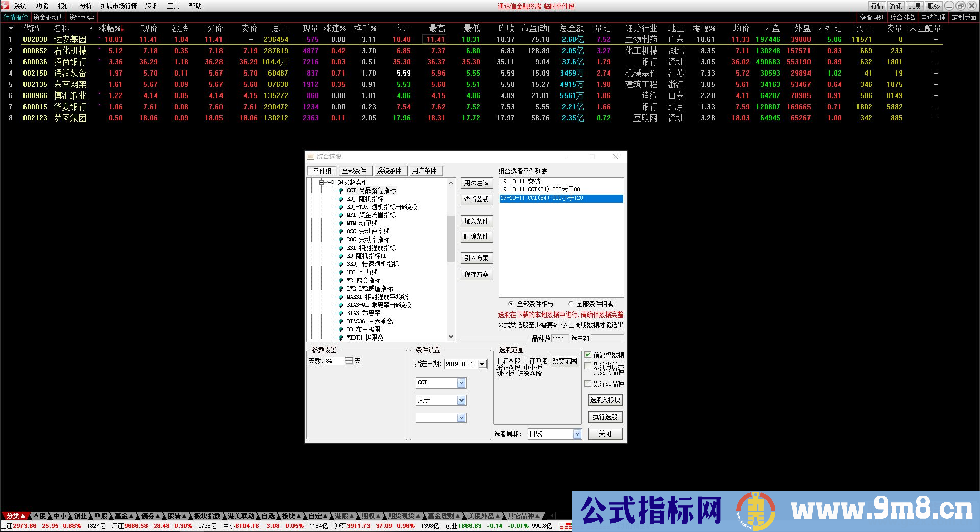Viewport: 980px width, 532px height.
Task: Click the 综合选股 dialog title icon
Action: 311,157
